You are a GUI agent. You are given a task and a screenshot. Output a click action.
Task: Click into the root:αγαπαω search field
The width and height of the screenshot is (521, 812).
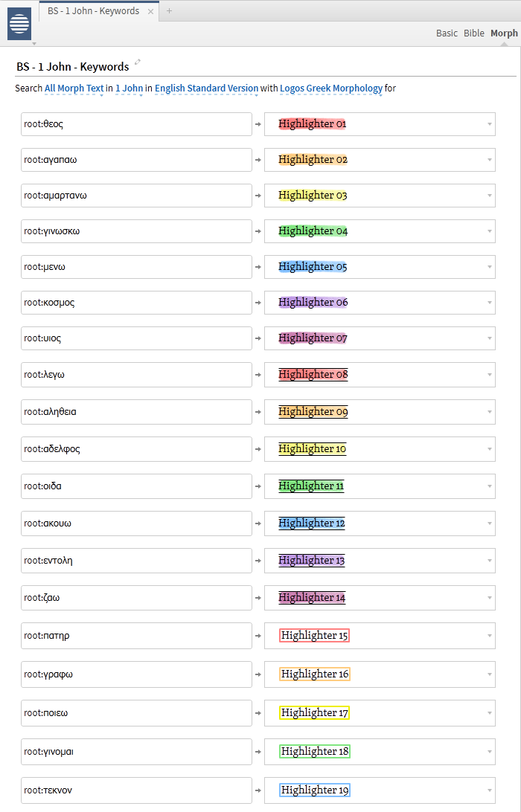pos(136,160)
